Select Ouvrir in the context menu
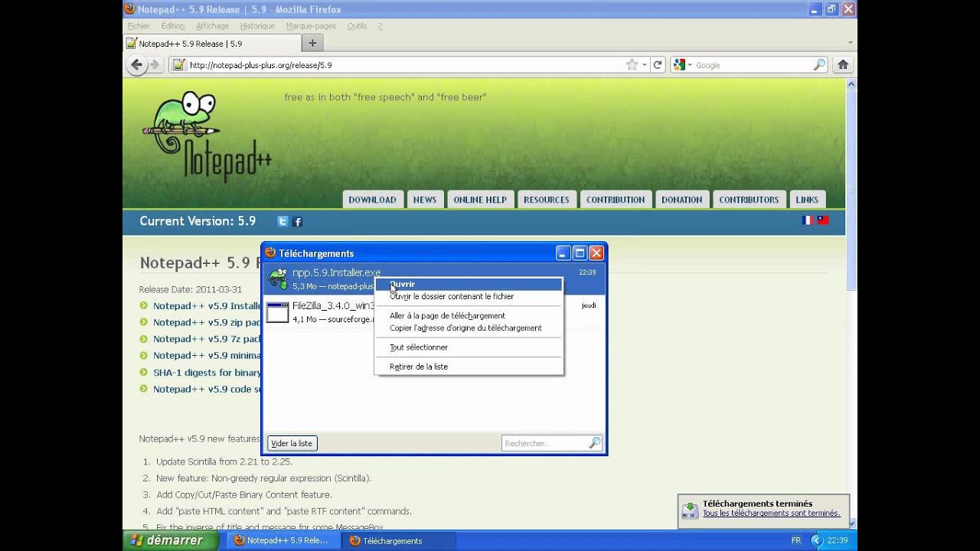980x551 pixels. 468,284
